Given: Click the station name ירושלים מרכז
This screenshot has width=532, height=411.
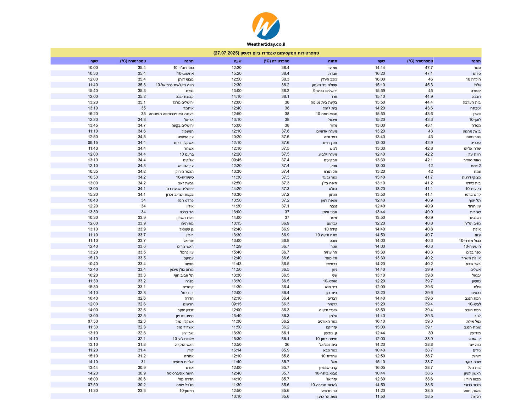Looking at the screenshot, I should 183,102.
